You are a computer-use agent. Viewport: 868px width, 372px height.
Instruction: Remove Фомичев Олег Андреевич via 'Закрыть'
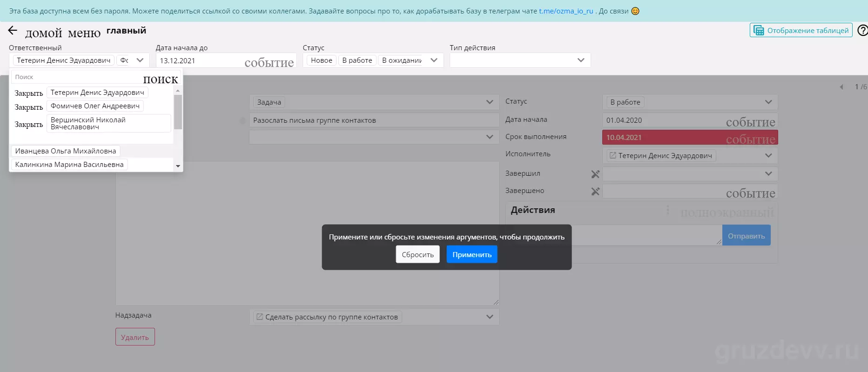(29, 107)
